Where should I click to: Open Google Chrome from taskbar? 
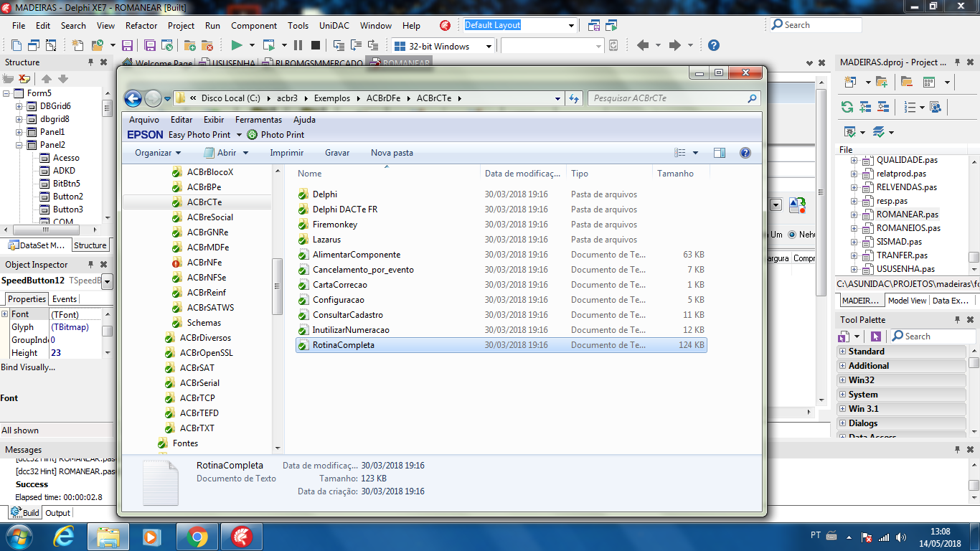[x=197, y=537]
